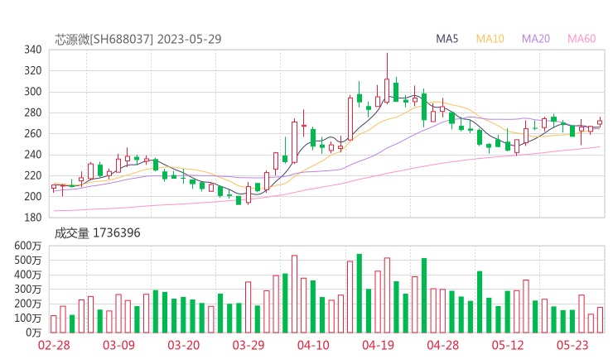Click the 260 price axis label
Screen dimensions: 613x364
coord(33,134)
